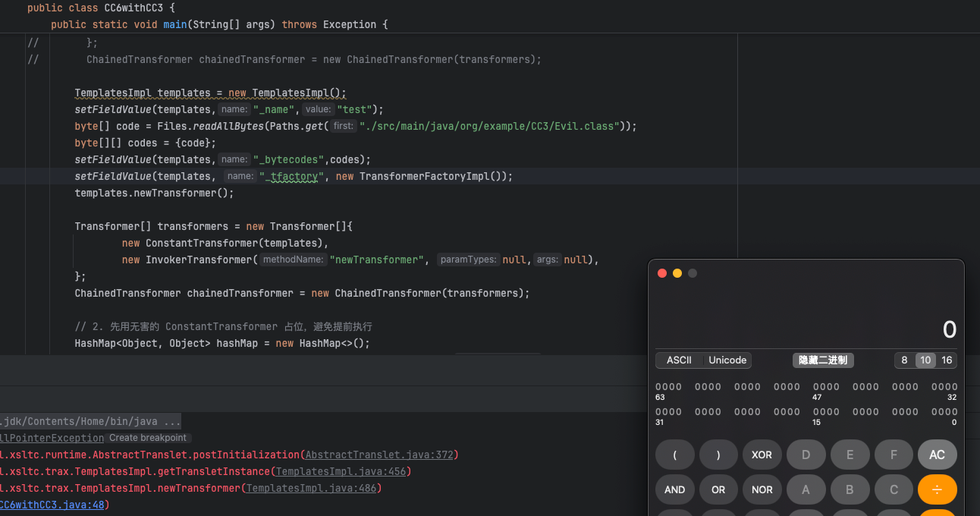Click the AND key in Calculator

click(675, 489)
